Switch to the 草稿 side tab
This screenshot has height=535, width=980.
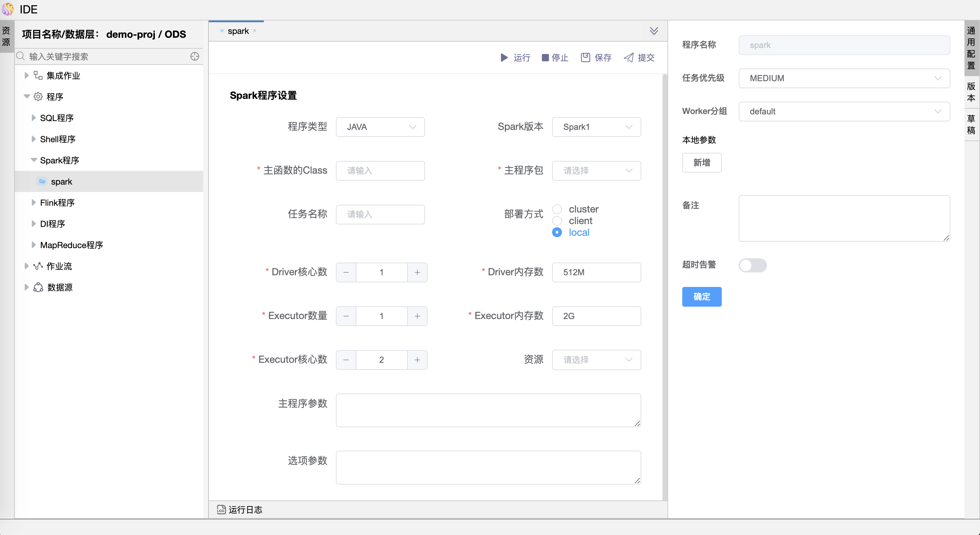971,125
